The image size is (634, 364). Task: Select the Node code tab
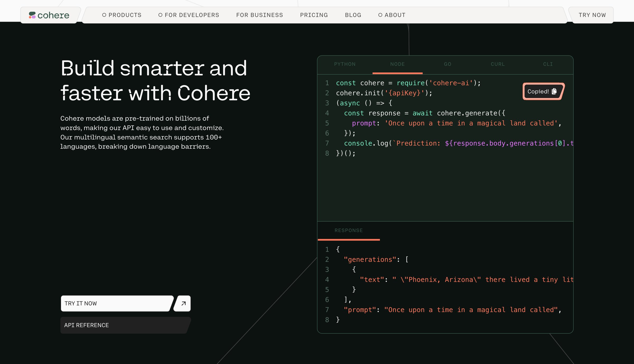[x=397, y=64]
